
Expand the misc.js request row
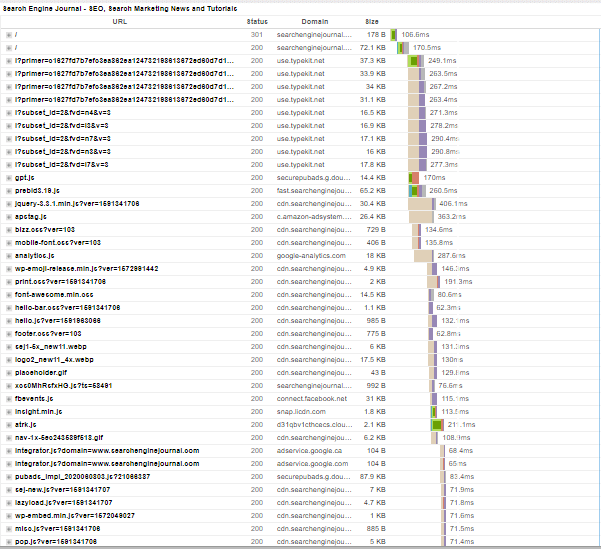click(8, 529)
